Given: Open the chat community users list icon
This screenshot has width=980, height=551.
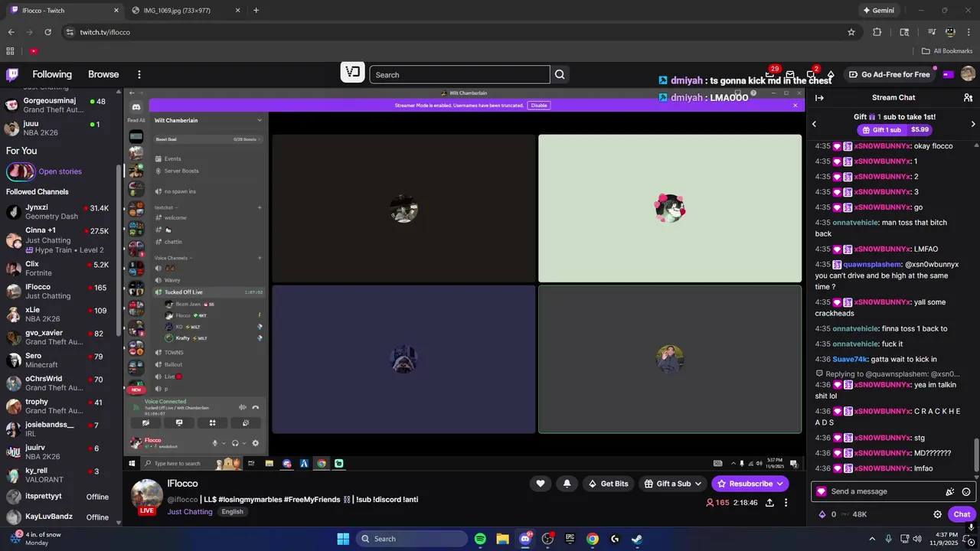Looking at the screenshot, I should [x=968, y=98].
